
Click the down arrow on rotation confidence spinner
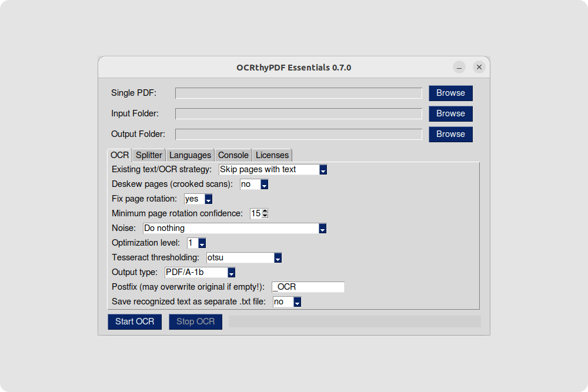coord(265,216)
